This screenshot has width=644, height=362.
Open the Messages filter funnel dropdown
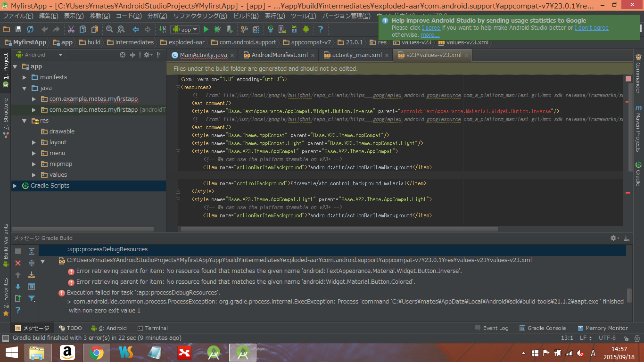32,298
